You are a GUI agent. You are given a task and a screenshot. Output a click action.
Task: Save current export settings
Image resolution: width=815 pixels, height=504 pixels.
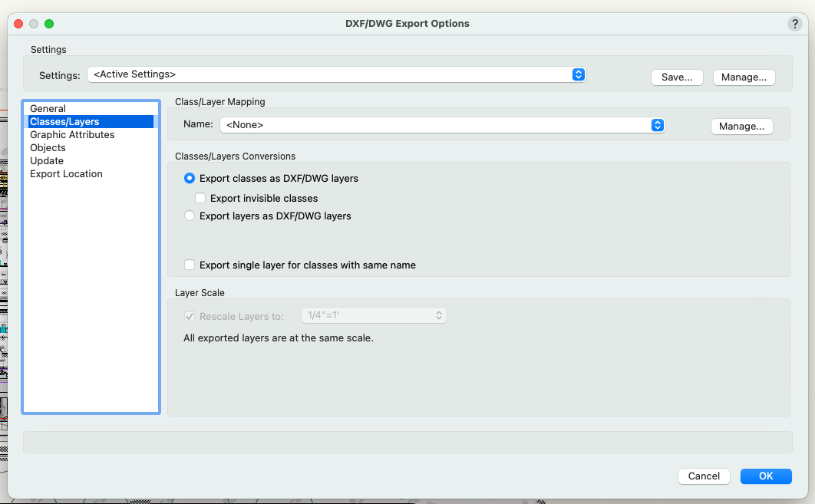tap(677, 77)
